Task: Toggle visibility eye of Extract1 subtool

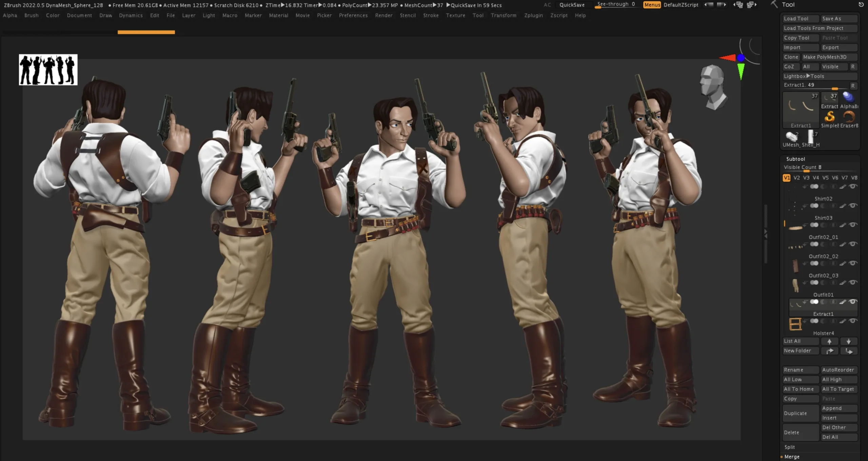Action: tap(853, 302)
